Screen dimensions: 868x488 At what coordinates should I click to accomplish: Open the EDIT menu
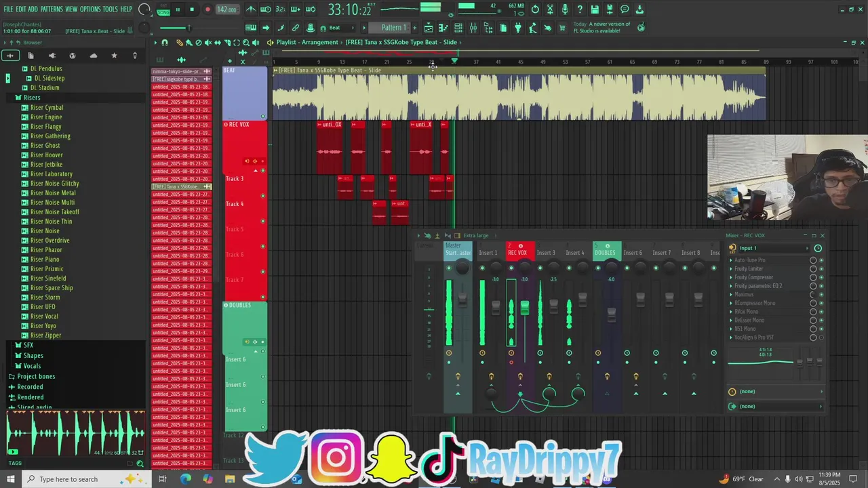[x=21, y=9]
